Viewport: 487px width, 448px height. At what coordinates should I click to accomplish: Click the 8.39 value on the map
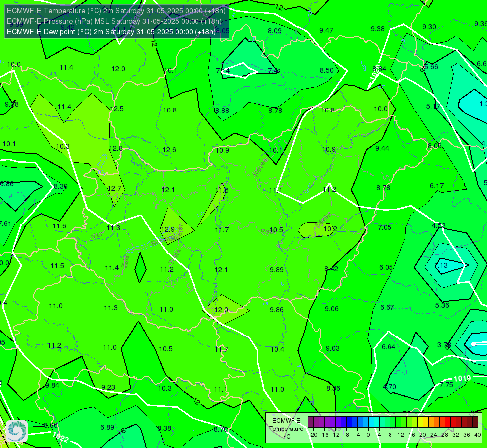click(61, 186)
